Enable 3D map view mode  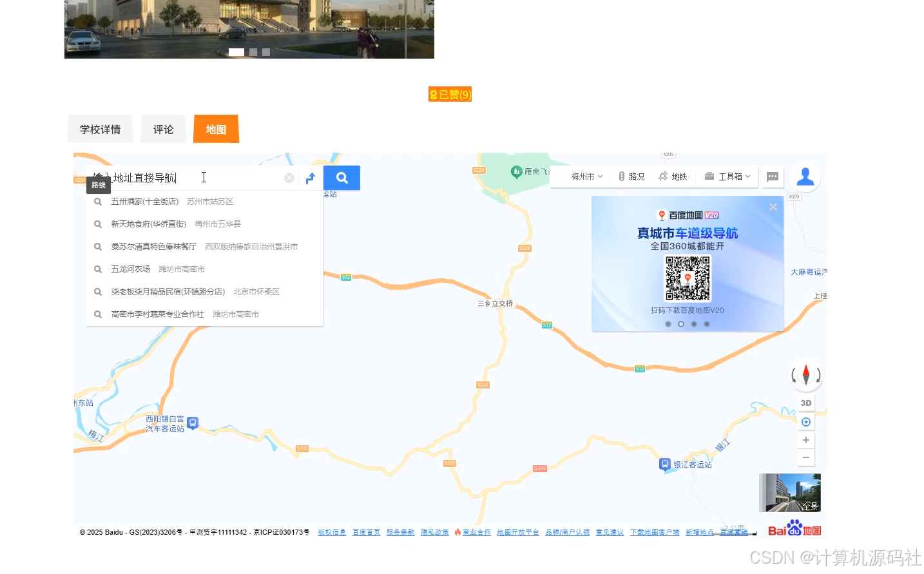coord(805,402)
